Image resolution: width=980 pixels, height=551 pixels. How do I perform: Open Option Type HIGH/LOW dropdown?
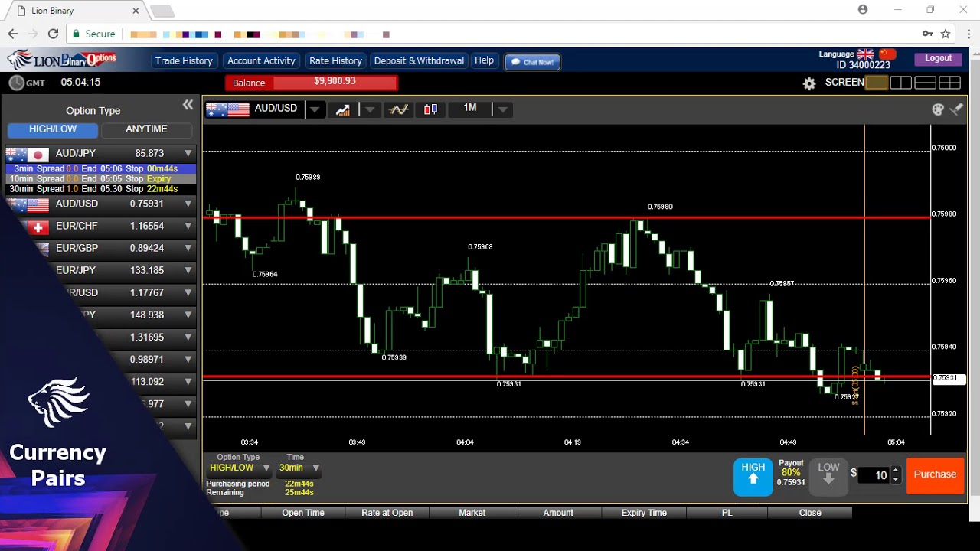239,468
